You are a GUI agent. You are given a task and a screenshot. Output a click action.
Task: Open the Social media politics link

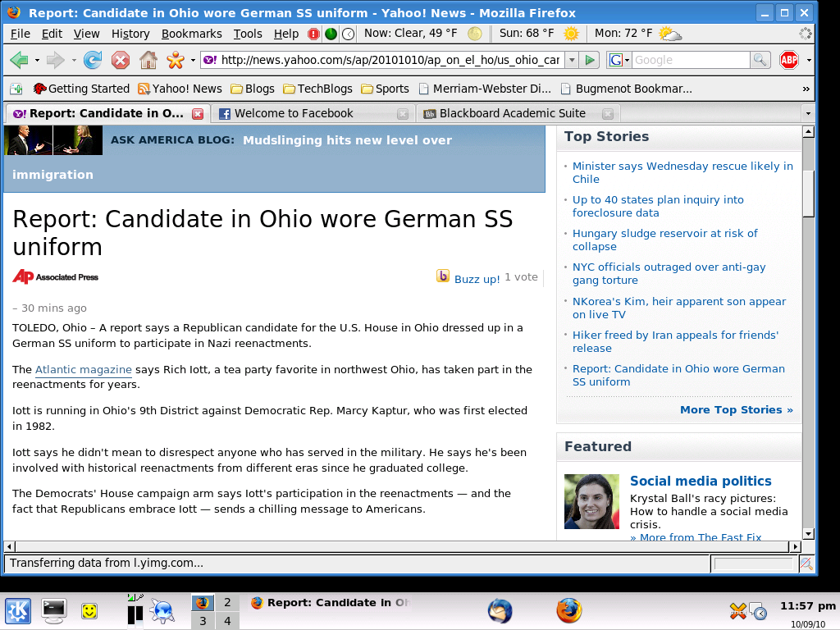[x=701, y=481]
